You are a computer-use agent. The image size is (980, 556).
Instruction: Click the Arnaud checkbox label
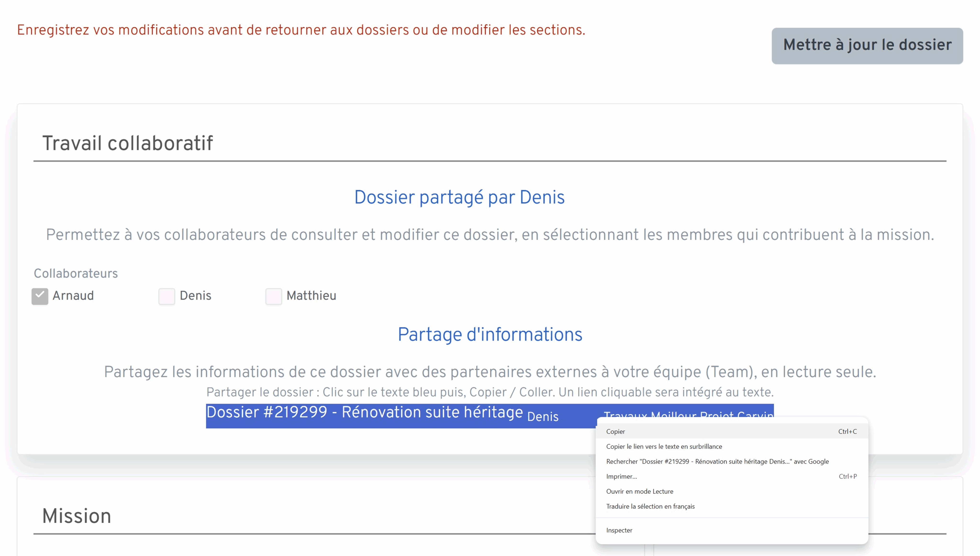click(73, 295)
